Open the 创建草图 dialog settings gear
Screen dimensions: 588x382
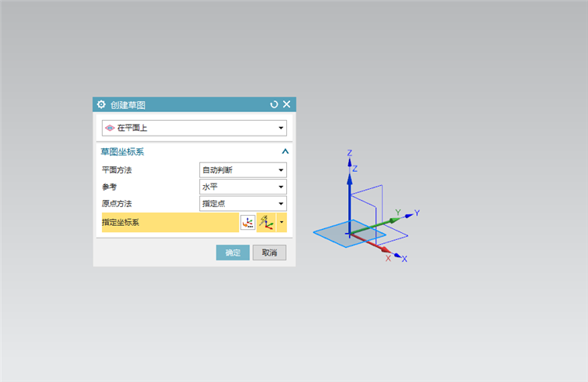(x=101, y=104)
